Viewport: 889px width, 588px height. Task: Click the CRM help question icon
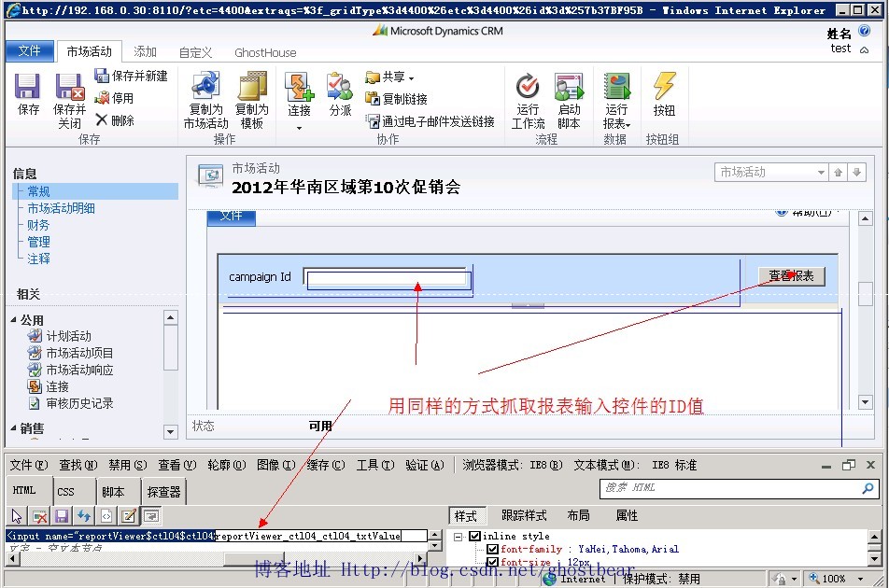click(864, 30)
